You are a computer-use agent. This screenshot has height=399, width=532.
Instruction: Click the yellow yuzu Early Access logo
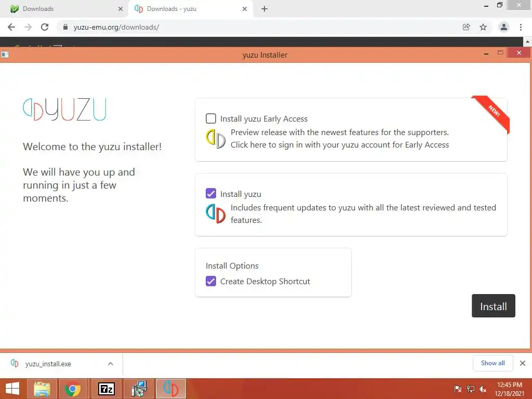pyautogui.click(x=216, y=138)
